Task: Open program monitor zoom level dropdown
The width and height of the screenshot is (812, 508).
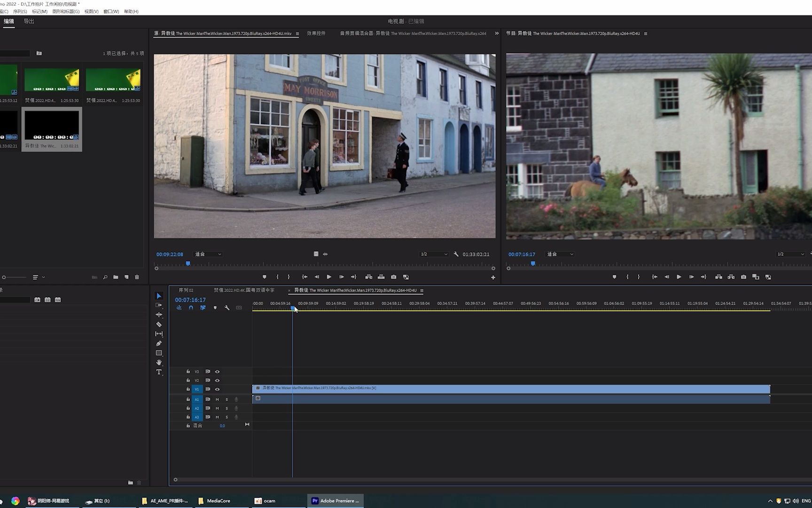Action: (x=560, y=254)
